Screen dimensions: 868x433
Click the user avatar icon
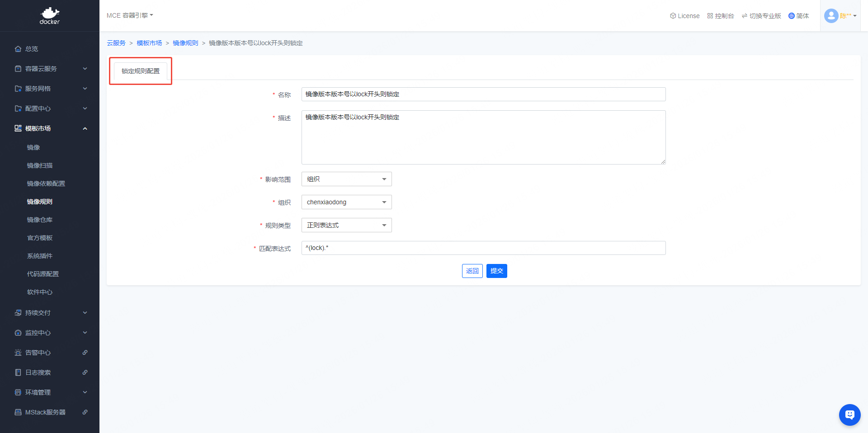831,16
